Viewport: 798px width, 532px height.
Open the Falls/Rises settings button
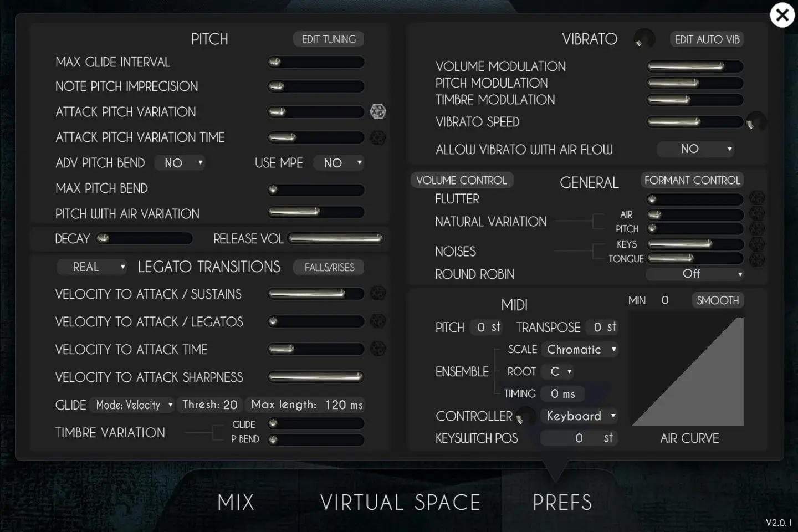click(329, 267)
